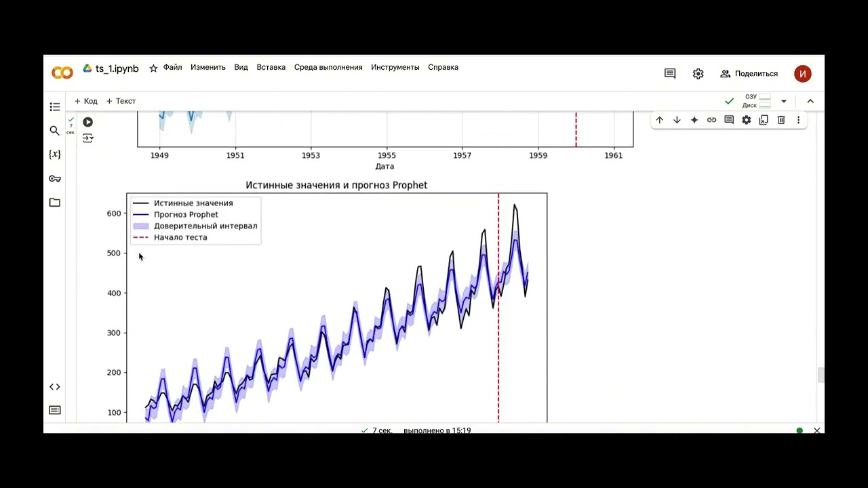Image resolution: width=868 pixels, height=488 pixels.
Task: Open the Справка menu
Action: tap(443, 68)
